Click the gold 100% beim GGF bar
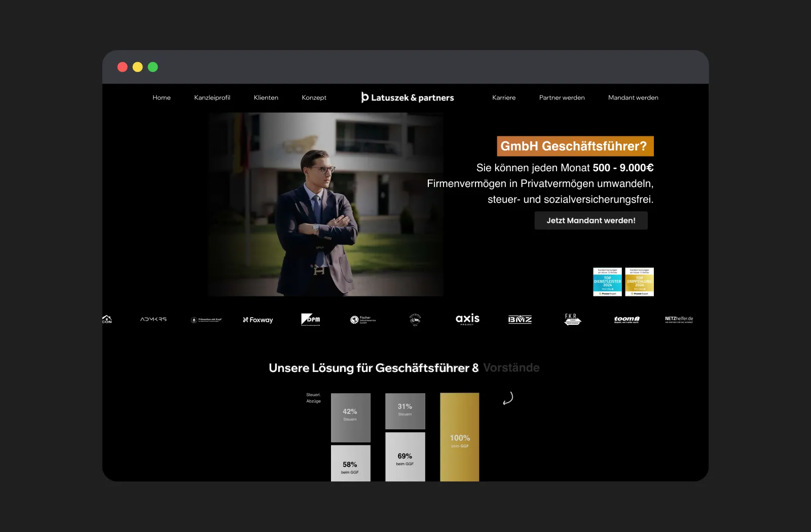The width and height of the screenshot is (811, 532). point(460,437)
